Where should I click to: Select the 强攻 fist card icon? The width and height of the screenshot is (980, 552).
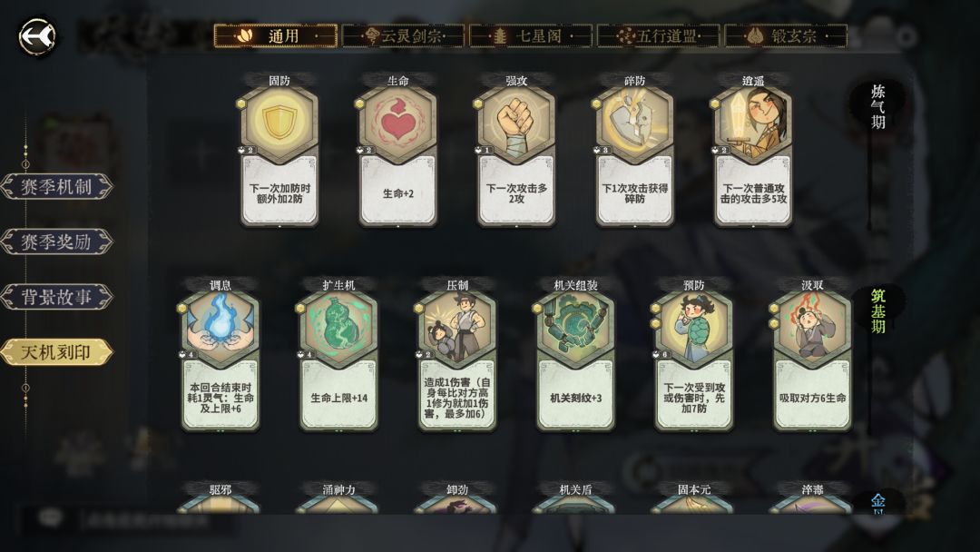(x=516, y=123)
